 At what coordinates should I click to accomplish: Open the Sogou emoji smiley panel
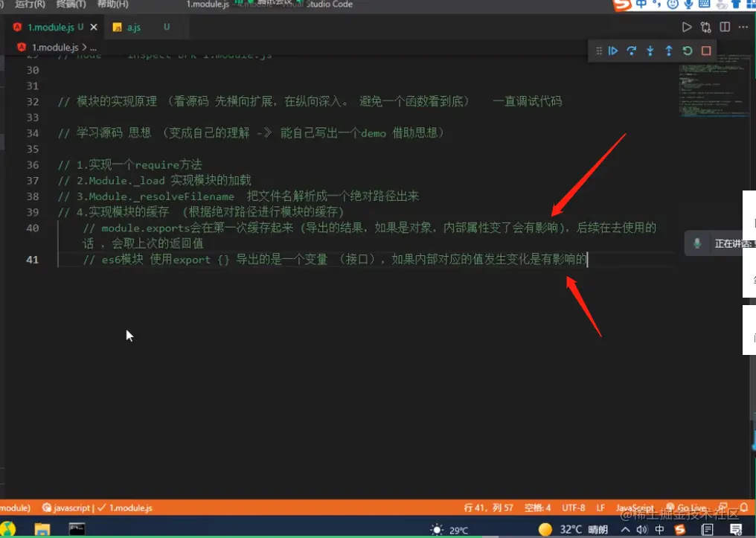pyautogui.click(x=673, y=4)
